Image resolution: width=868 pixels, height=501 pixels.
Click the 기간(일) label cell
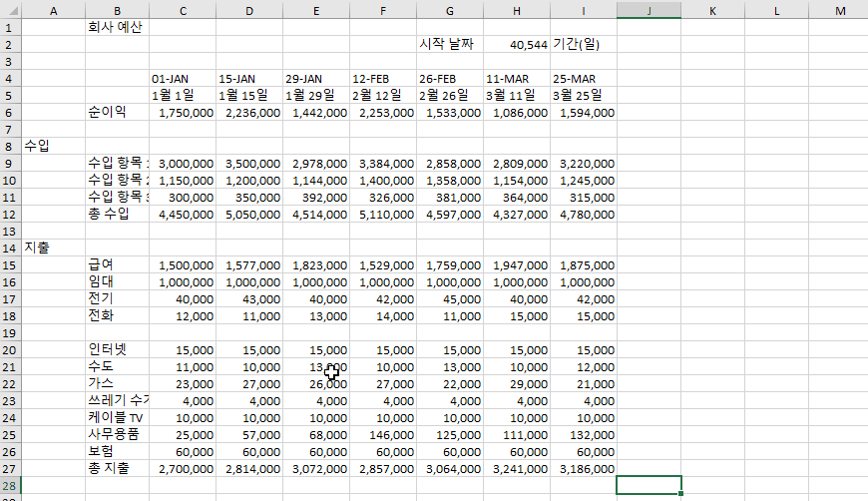584,44
